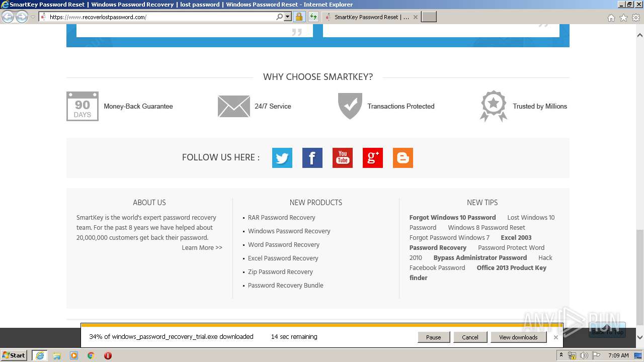Viewport: 644px width, 362px height.
Task: Open the Google Plus follow icon
Action: coord(372,158)
